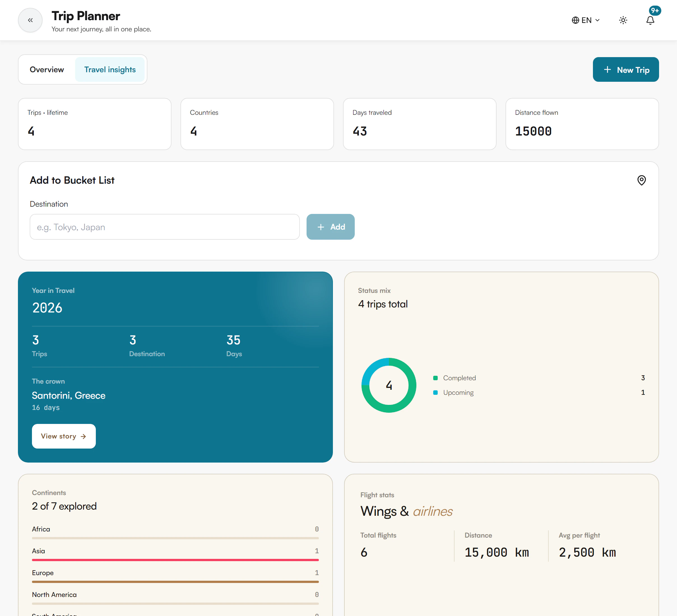Click the "16 days" text

(46, 407)
